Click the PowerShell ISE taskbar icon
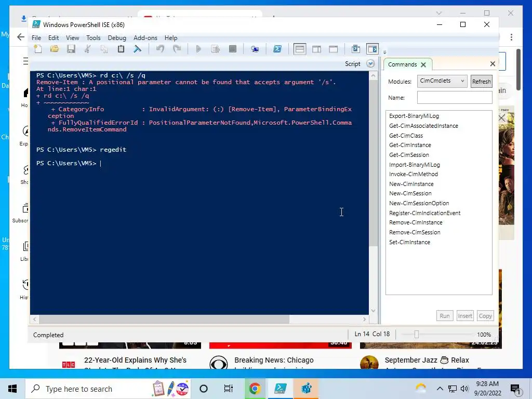 (x=280, y=389)
